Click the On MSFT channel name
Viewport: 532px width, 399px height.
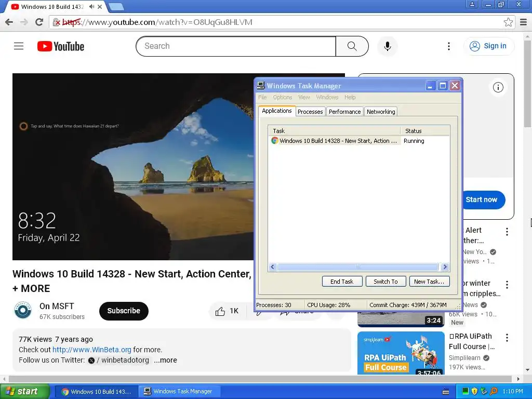coord(57,306)
